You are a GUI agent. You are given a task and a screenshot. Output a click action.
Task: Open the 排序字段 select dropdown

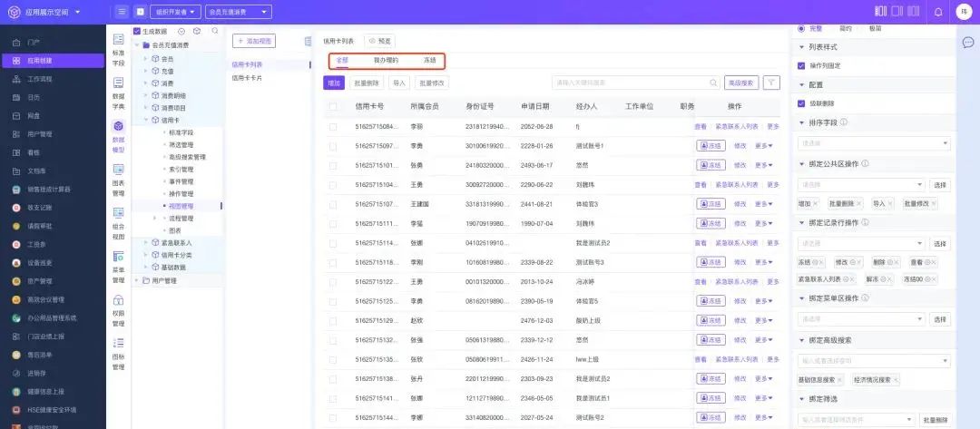pyautogui.click(x=874, y=143)
